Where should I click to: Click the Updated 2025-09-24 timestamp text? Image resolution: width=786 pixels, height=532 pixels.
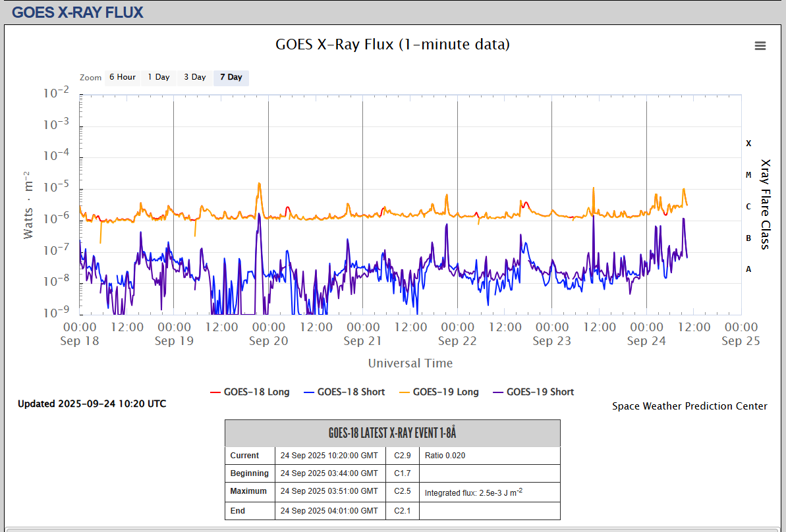[92, 404]
